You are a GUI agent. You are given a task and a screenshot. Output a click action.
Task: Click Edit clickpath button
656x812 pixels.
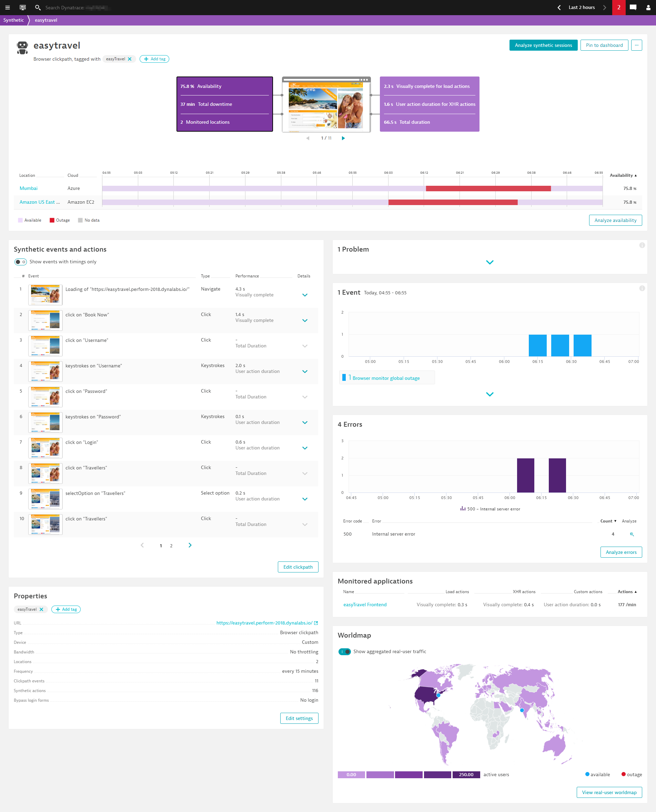298,567
